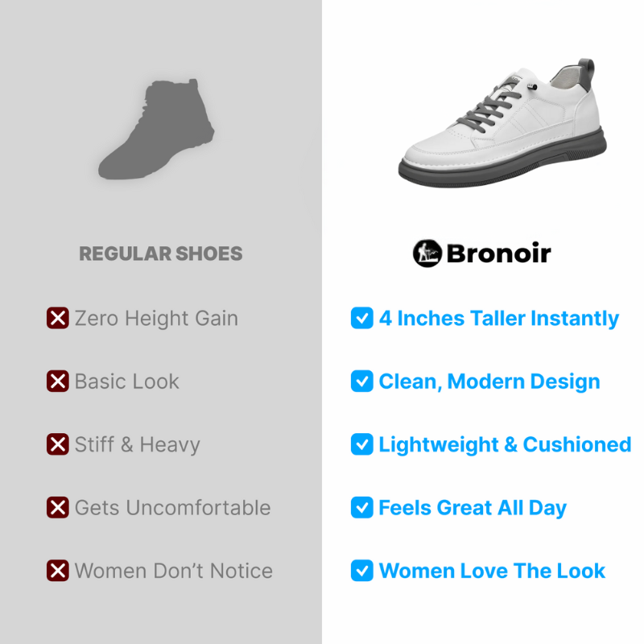Click the gray boot silhouette image
Image resolution: width=644 pixels, height=644 pixels.
(156, 129)
